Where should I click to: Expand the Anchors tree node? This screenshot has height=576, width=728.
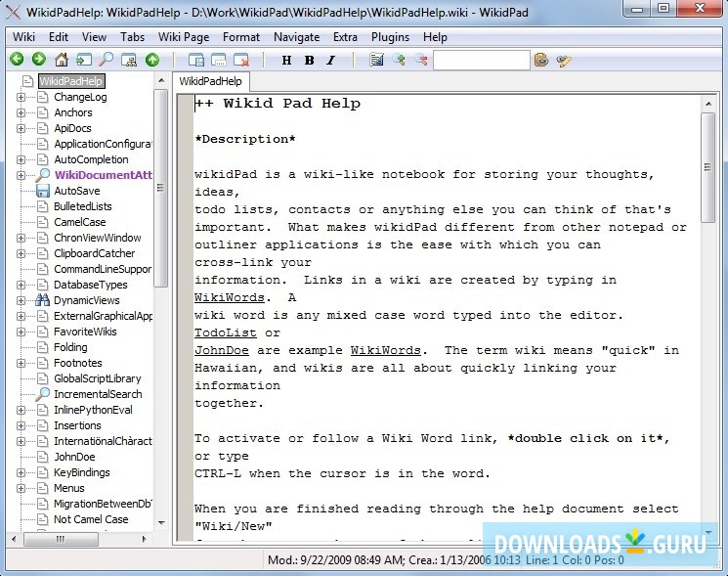tap(21, 112)
